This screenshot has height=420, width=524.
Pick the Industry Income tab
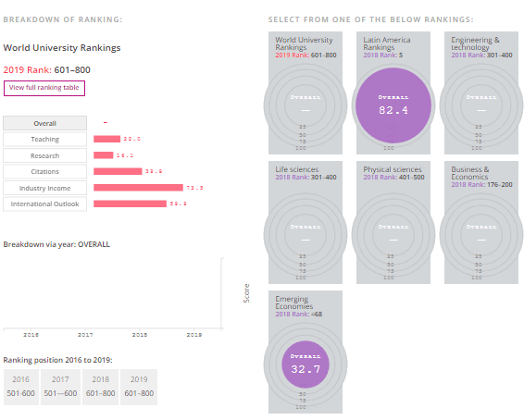coord(44,188)
